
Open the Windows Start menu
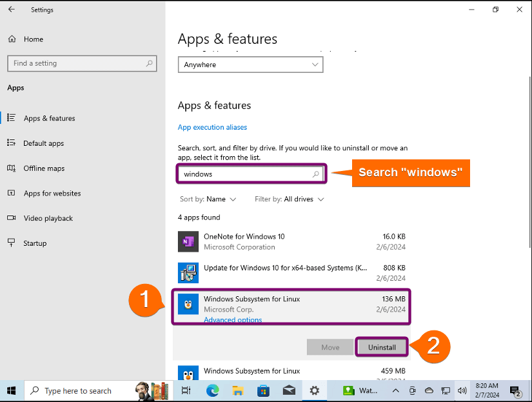coord(12,391)
